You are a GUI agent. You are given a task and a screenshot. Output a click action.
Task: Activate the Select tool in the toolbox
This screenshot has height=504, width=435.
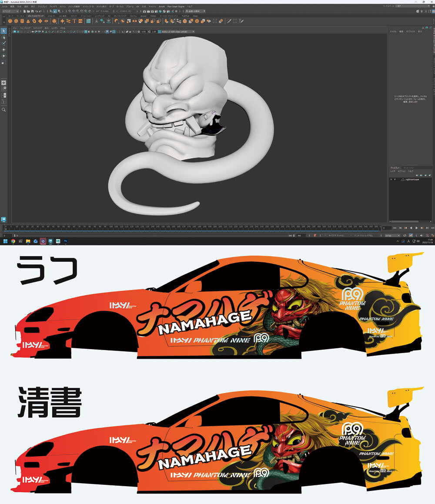click(x=4, y=31)
